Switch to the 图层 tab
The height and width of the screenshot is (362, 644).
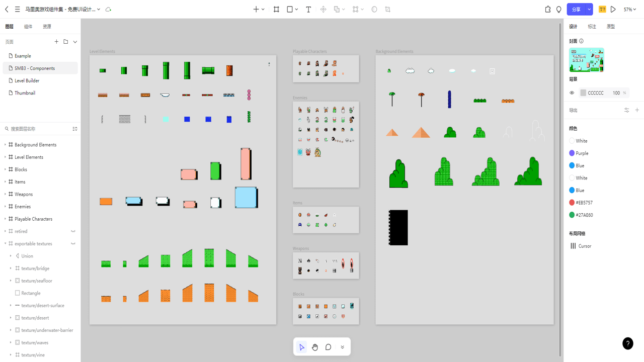point(10,26)
